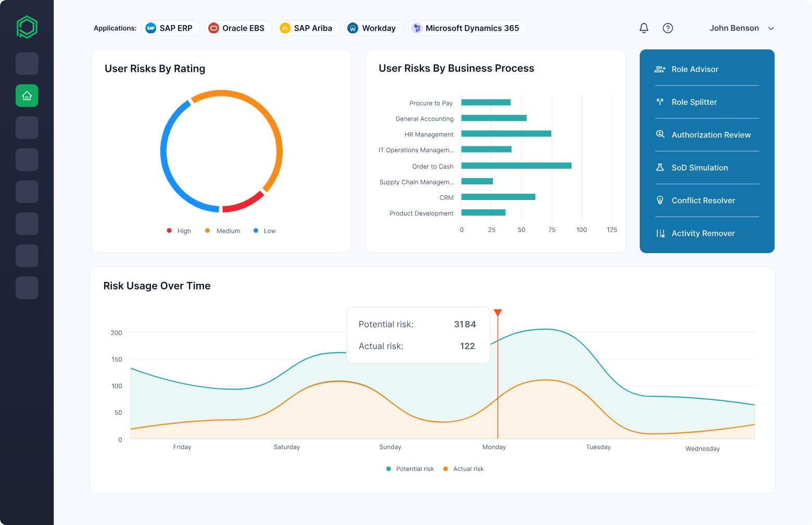Click the Role Splitter fork icon

coord(660,102)
